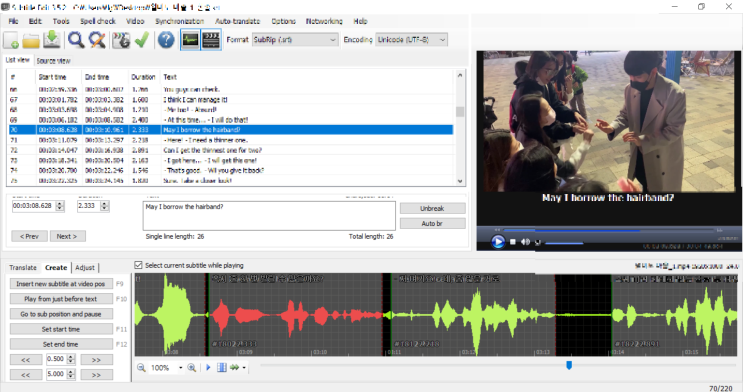
Task: Open the Options menu
Action: pos(283,21)
